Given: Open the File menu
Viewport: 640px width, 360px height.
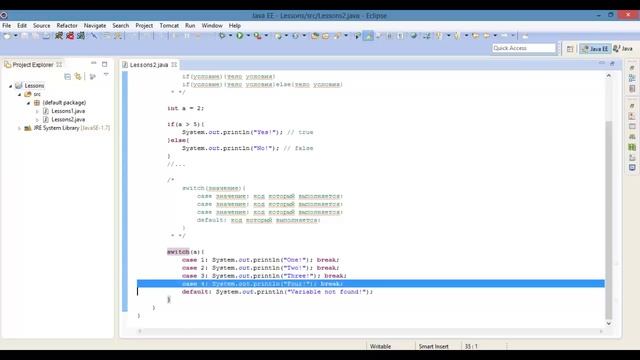Looking at the screenshot, I should 7,25.
